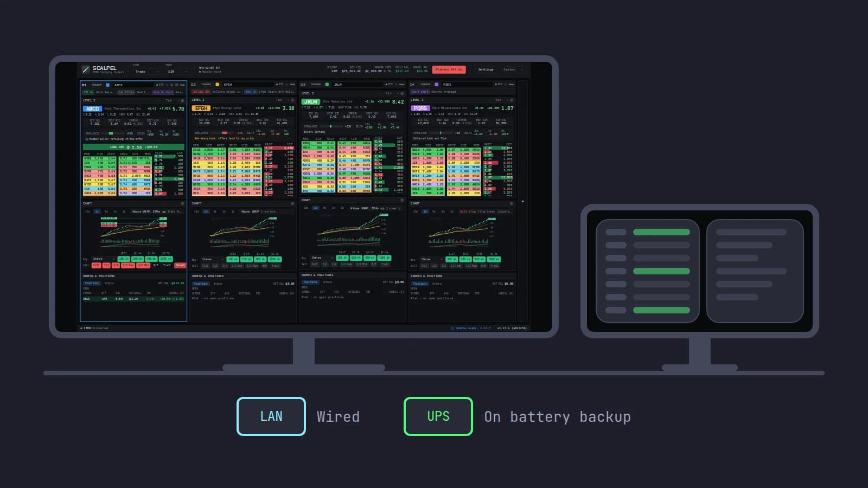
Task: Open chart settings gear in EFGH panel
Action: click(292, 203)
